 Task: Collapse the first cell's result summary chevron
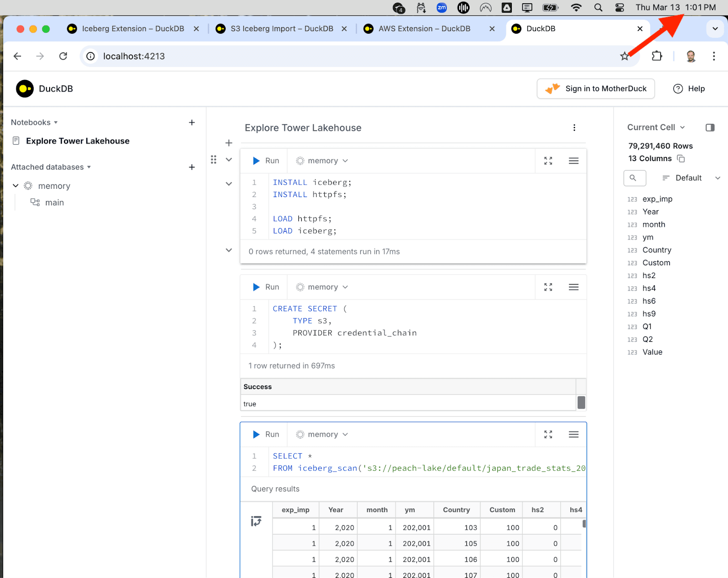tap(229, 250)
